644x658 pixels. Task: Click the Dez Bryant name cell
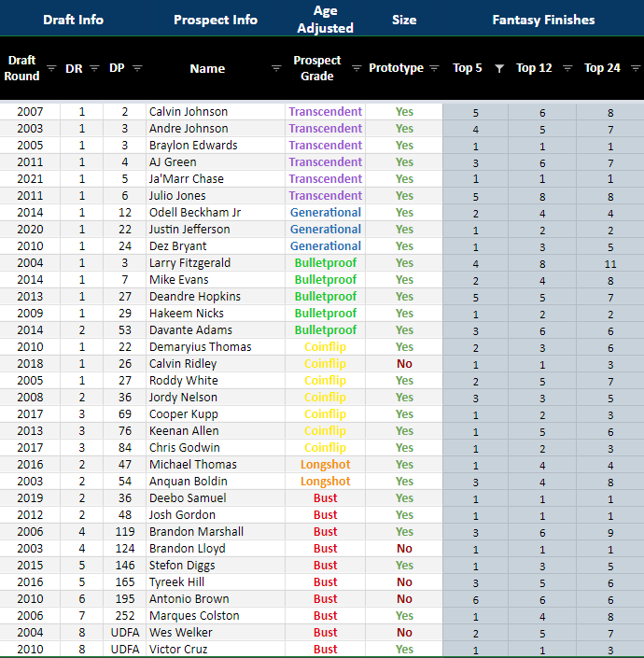pyautogui.click(x=216, y=245)
